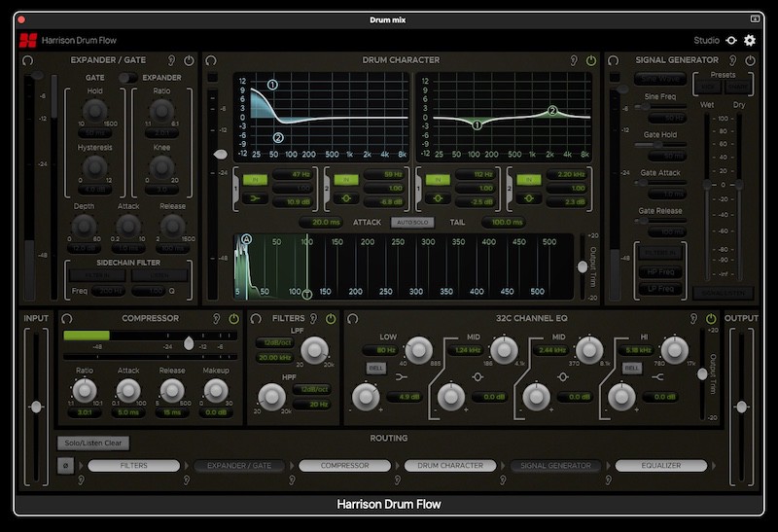Click Solo/Listen Clear button
The width and height of the screenshot is (778, 532).
(x=93, y=443)
